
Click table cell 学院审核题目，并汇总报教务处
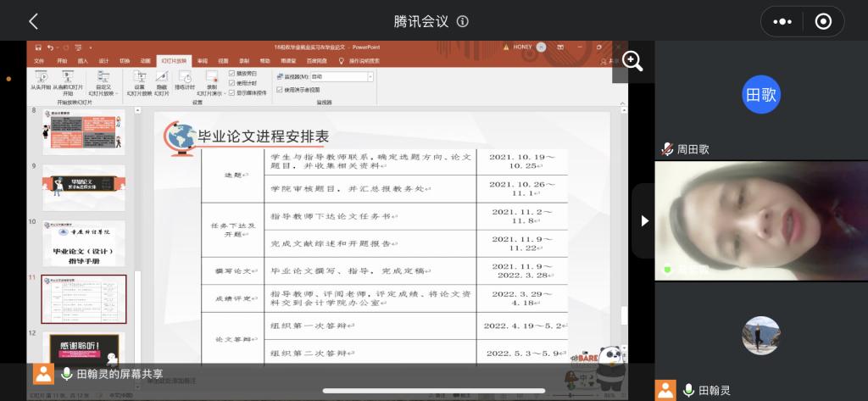pos(370,189)
